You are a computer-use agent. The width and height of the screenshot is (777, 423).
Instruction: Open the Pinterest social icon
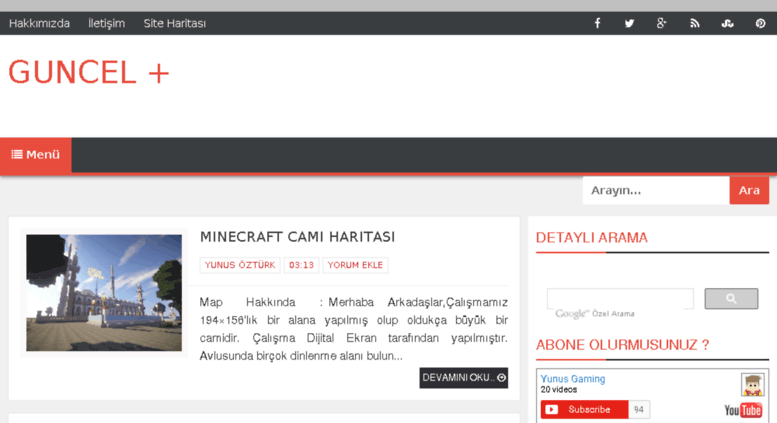pos(760,23)
